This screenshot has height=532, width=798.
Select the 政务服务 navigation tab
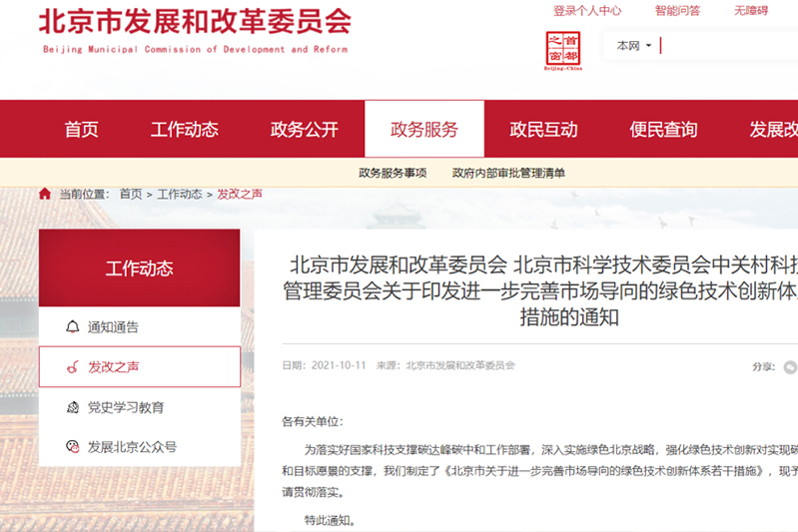pos(424,130)
